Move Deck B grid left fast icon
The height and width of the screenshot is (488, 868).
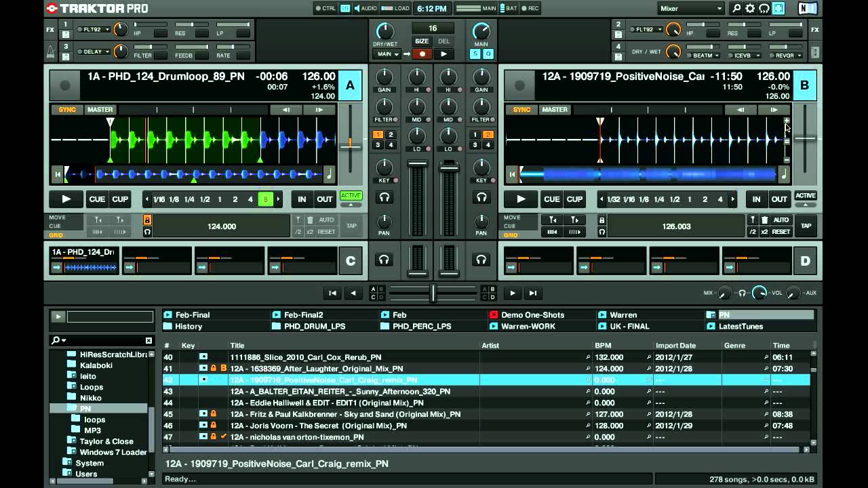coord(553,232)
